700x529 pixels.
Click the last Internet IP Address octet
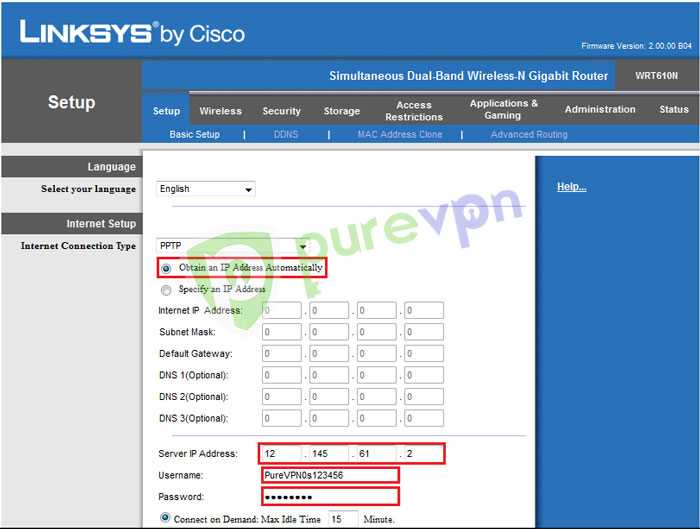[x=424, y=310]
